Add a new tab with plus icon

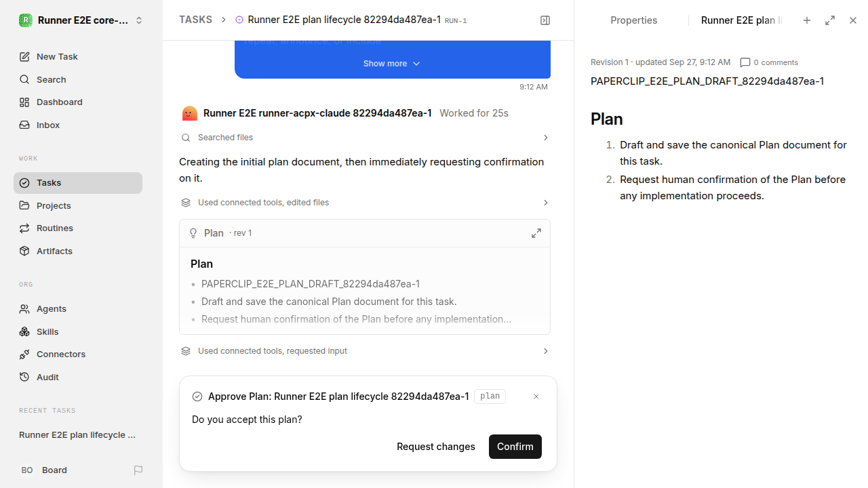[x=807, y=20]
